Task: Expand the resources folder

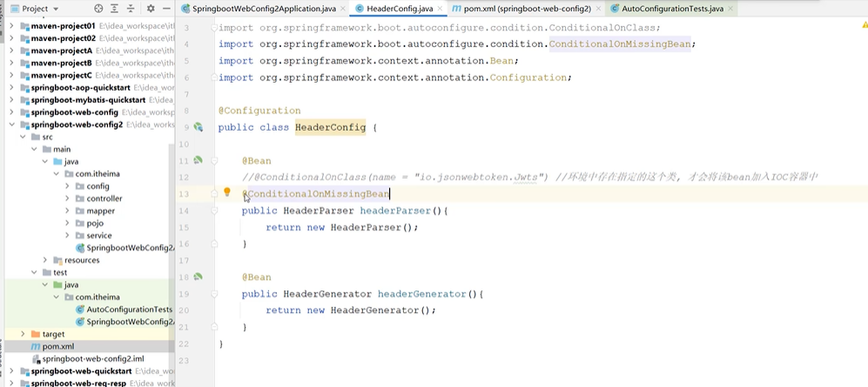Action: (x=45, y=260)
